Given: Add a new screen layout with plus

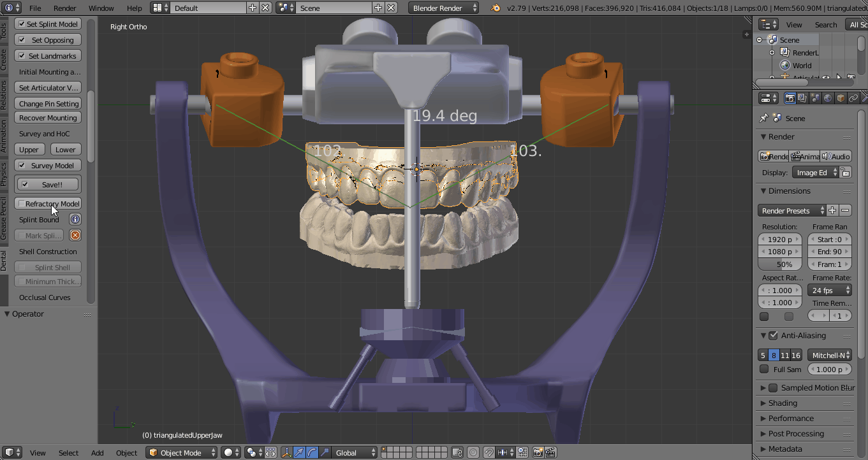Looking at the screenshot, I should point(253,8).
